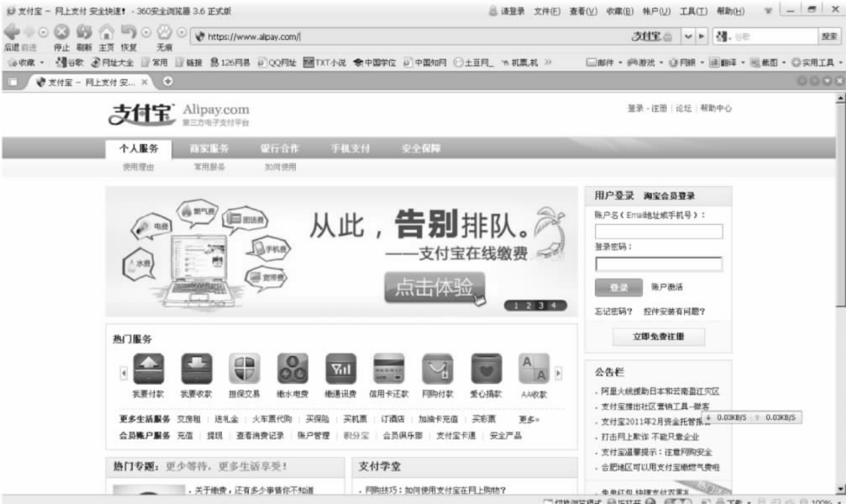The width and height of the screenshot is (846, 504).
Task: Open the 谷歌 bookmark in the favorites bar
Action: click(x=69, y=62)
